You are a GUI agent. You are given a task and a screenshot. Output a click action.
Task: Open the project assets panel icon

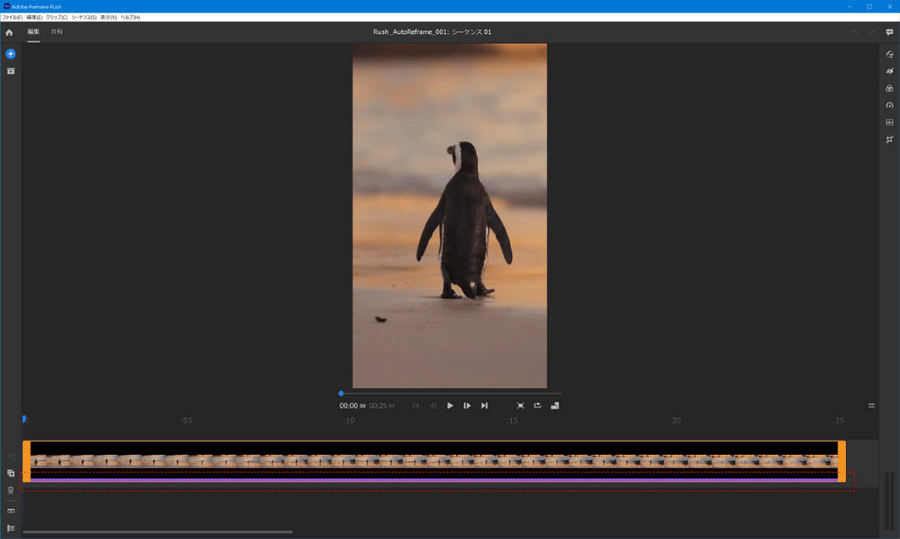click(10, 71)
